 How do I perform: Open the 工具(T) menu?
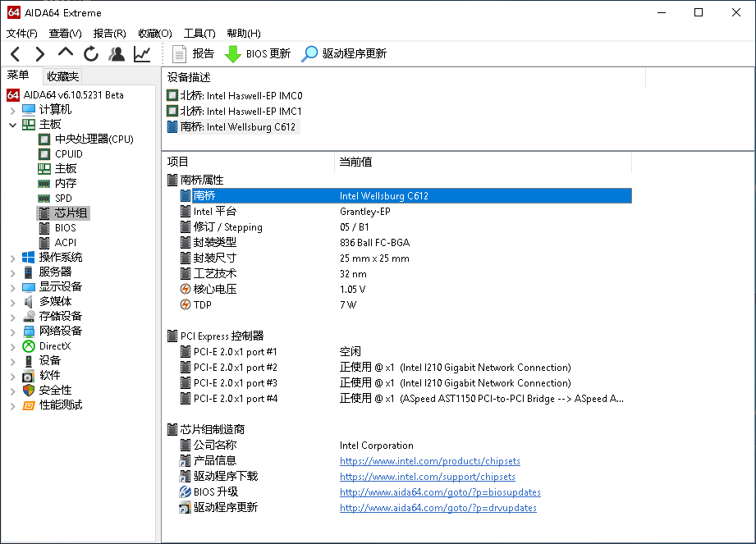199,34
